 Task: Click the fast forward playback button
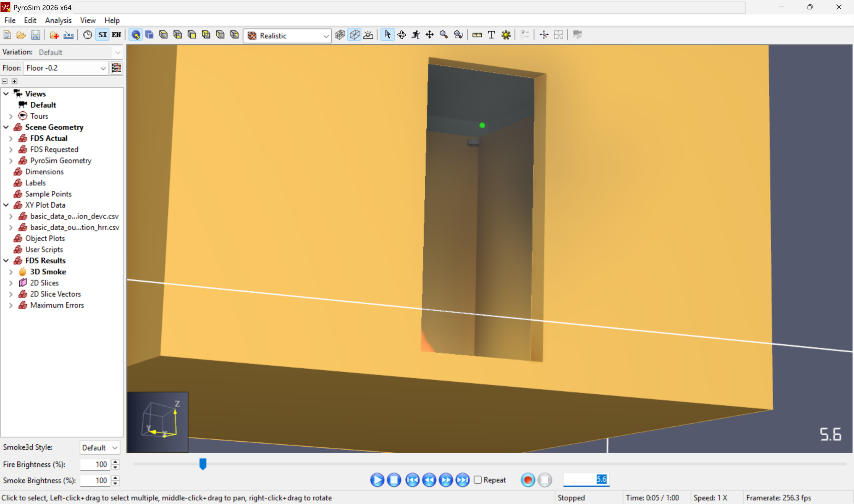445,480
